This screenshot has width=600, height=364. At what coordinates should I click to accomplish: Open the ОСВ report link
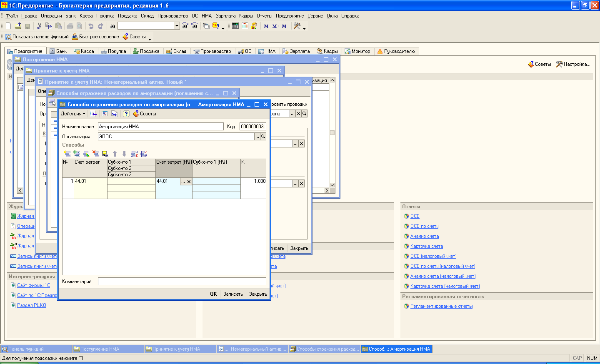tap(415, 216)
